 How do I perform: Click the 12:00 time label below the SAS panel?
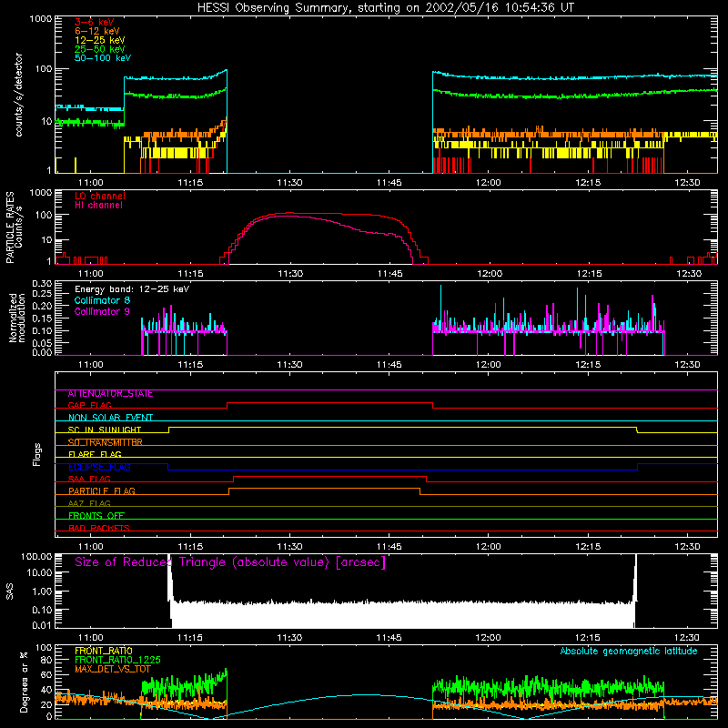pyautogui.click(x=489, y=638)
